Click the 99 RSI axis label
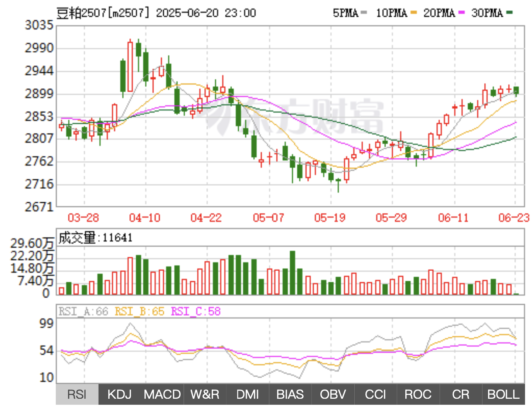Viewport: 532px width, 415px height. (x=47, y=323)
